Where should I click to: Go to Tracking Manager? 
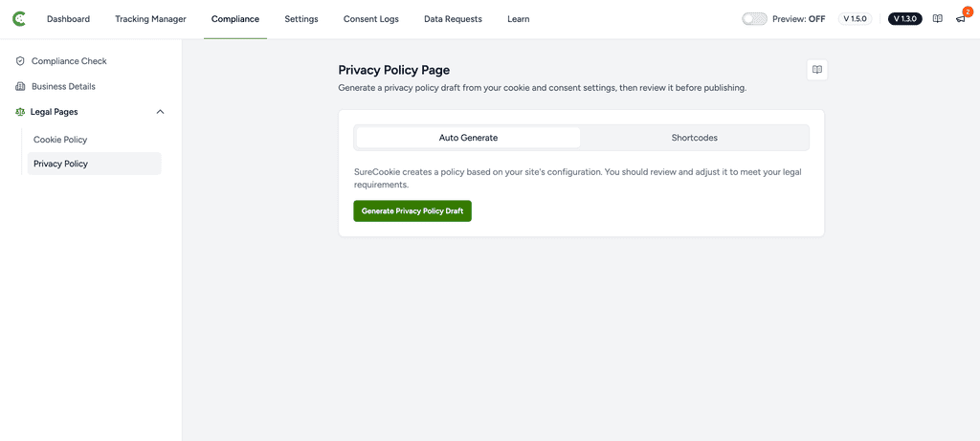tap(150, 19)
